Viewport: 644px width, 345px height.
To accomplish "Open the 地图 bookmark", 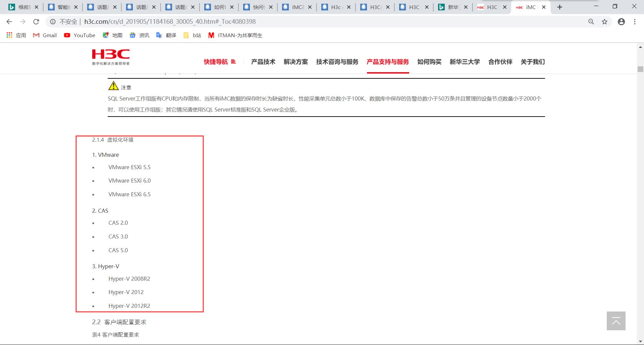I will click(x=113, y=35).
